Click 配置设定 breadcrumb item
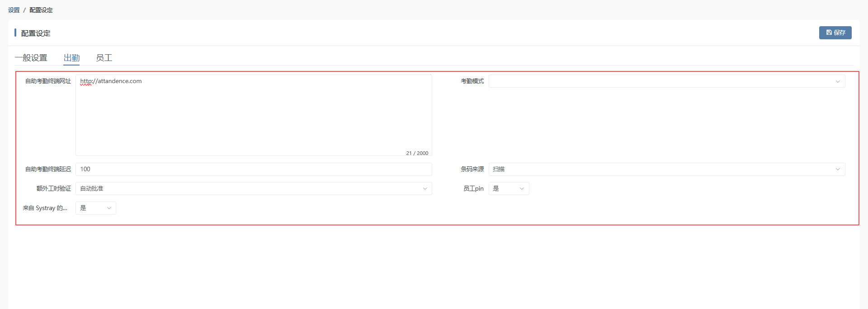This screenshot has width=868, height=309. (x=41, y=10)
